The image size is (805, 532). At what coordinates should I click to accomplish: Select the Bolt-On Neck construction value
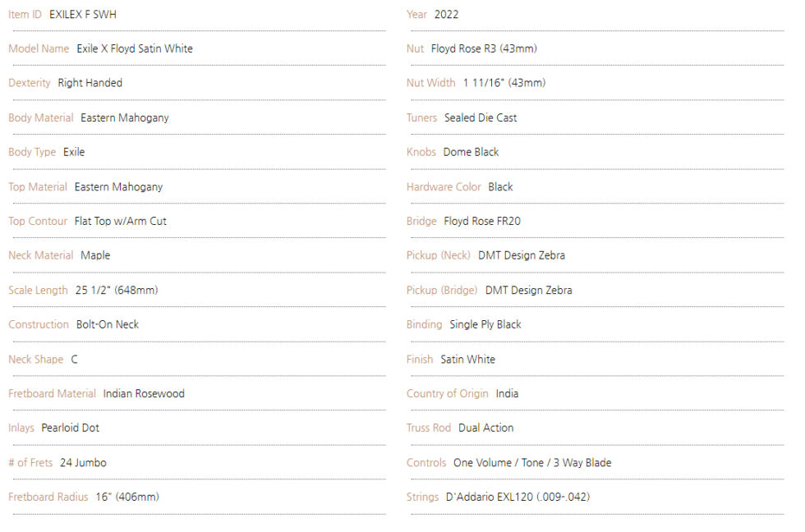(x=108, y=325)
